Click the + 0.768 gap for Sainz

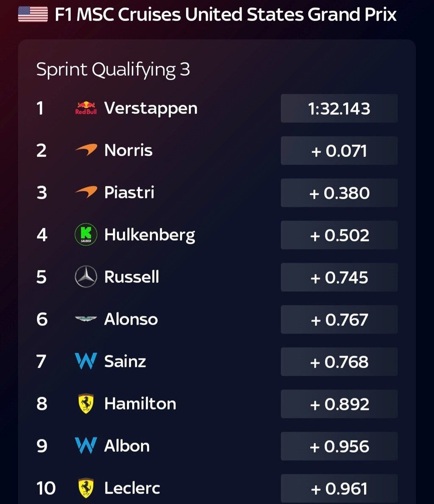point(339,362)
